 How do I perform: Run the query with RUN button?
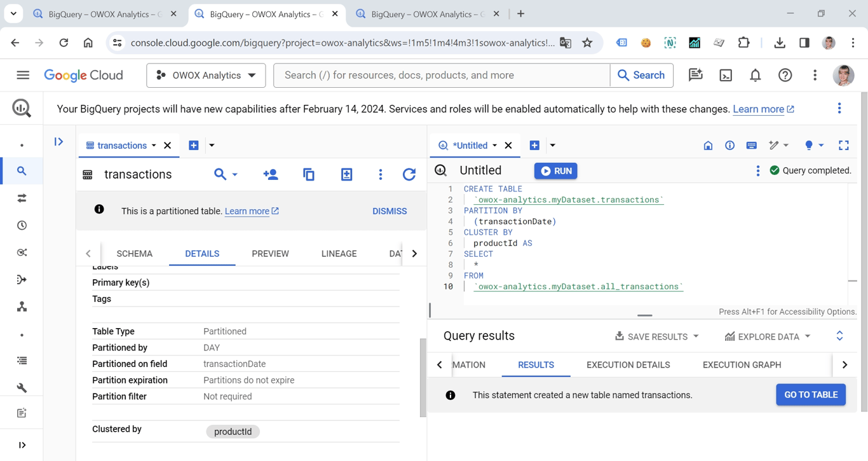[555, 171]
